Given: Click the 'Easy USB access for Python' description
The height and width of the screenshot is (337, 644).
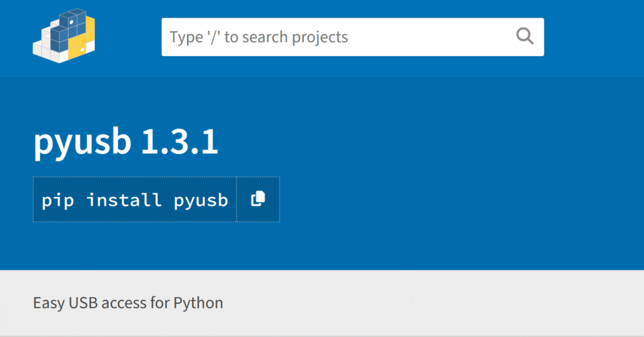Looking at the screenshot, I should (128, 303).
